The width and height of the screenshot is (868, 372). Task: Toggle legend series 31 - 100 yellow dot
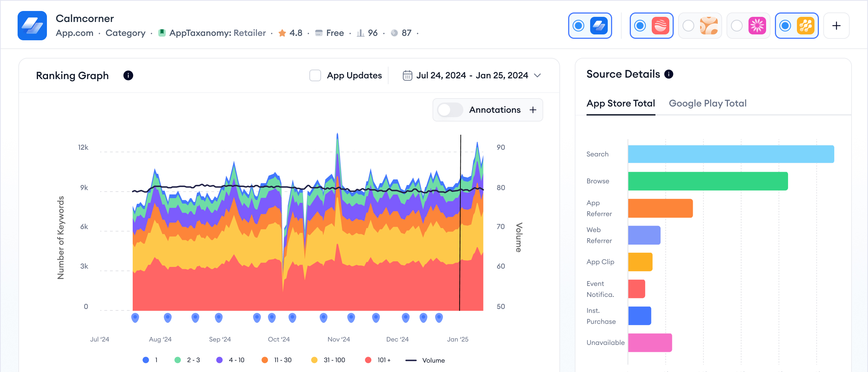(314, 360)
